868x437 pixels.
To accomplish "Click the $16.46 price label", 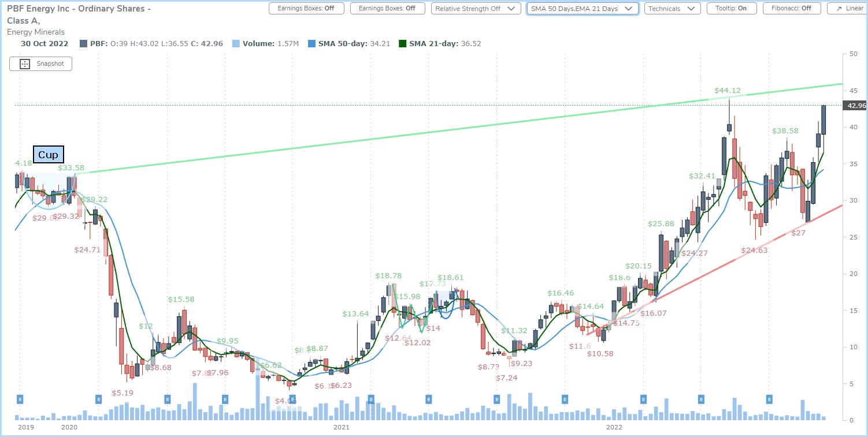I will pyautogui.click(x=561, y=293).
